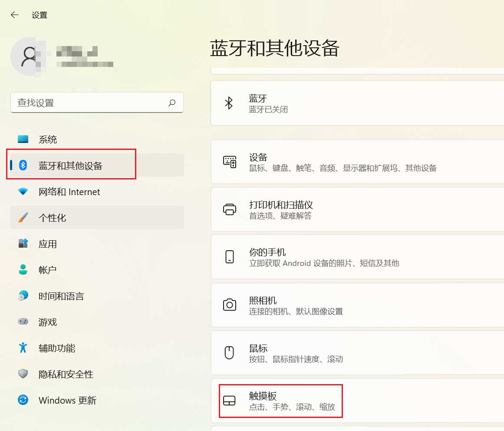The height and width of the screenshot is (431, 504).
Task: Click the Bluetooth symbol on the 蓝牙 card
Action: click(x=229, y=103)
